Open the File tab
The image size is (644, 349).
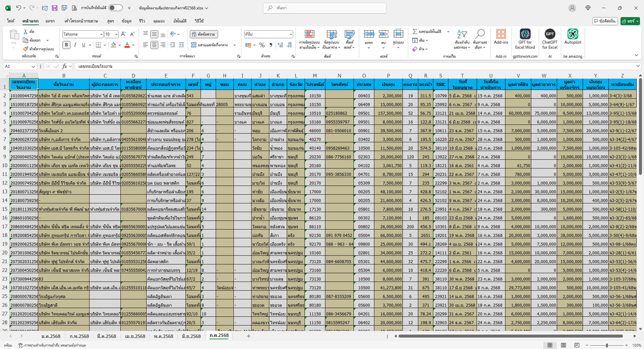11,21
